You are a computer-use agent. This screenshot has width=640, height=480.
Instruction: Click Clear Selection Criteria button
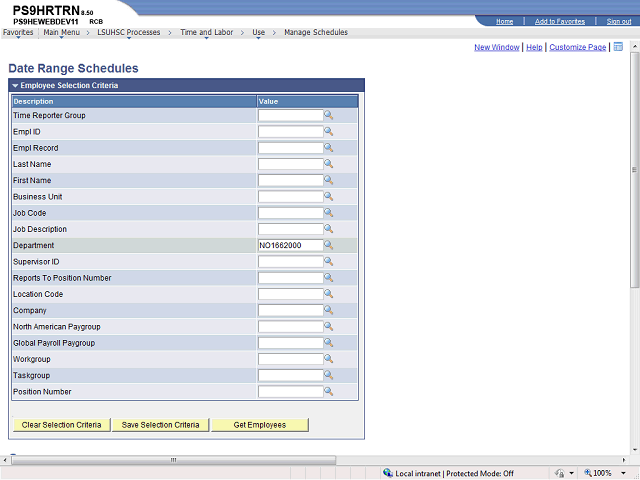61,425
